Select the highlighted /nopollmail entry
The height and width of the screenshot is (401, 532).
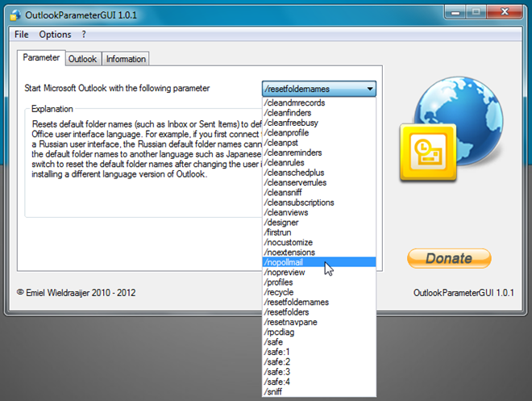coord(319,262)
